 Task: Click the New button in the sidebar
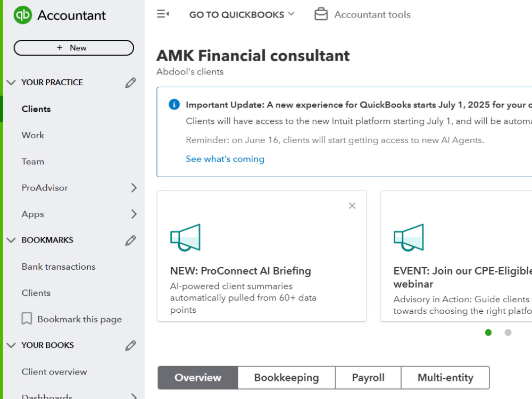pos(73,48)
